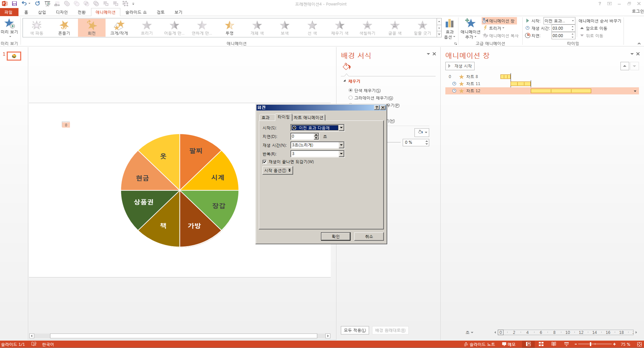This screenshot has height=348, width=644.
Task: Select the 투명 animation effect icon
Action: [229, 26]
